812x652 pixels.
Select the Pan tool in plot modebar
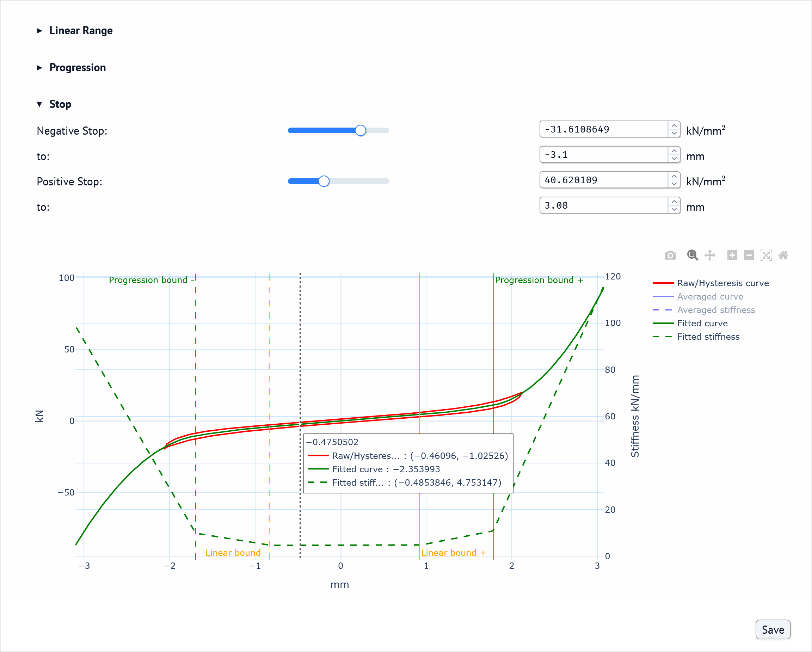pyautogui.click(x=709, y=256)
